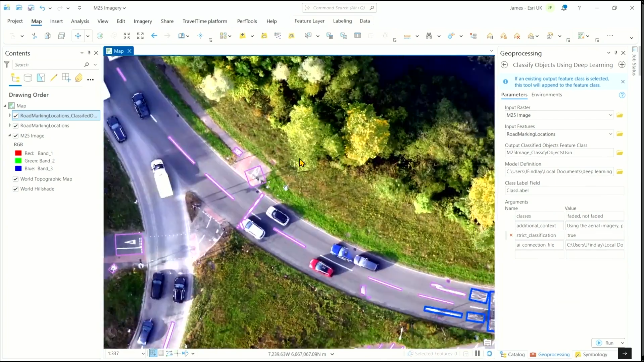The image size is (644, 362).
Task: Click the Red Band_1 color swatch
Action: 18,153
